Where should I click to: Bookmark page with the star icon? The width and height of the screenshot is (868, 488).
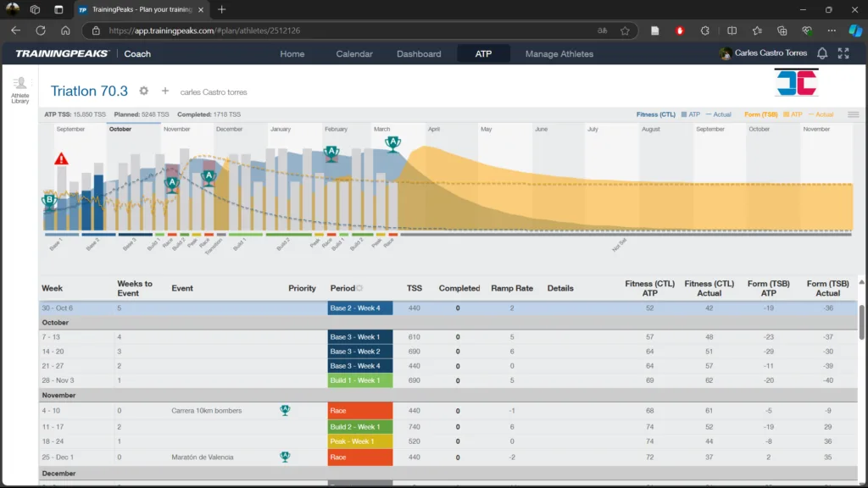pos(625,30)
